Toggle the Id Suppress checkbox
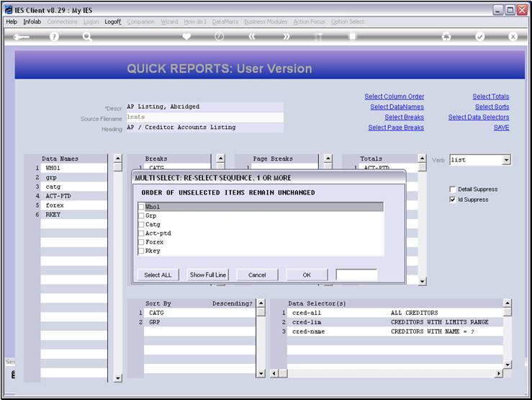Image resolution: width=532 pixels, height=400 pixels. (x=452, y=200)
